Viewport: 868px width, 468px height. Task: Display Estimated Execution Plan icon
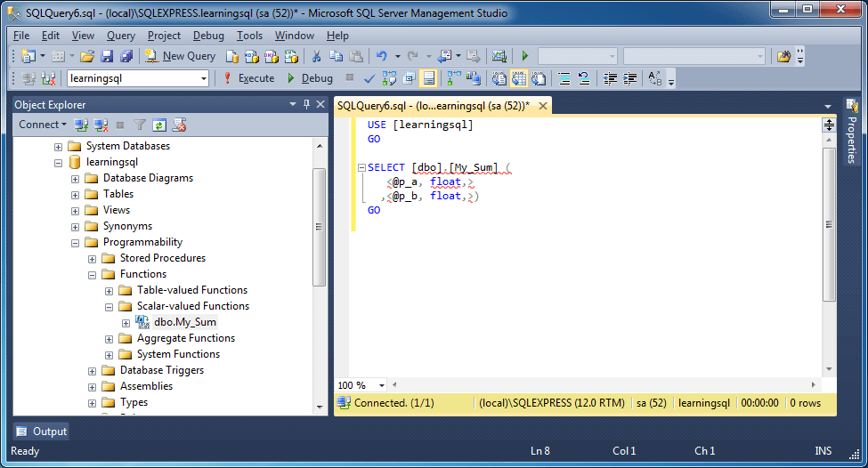point(389,78)
